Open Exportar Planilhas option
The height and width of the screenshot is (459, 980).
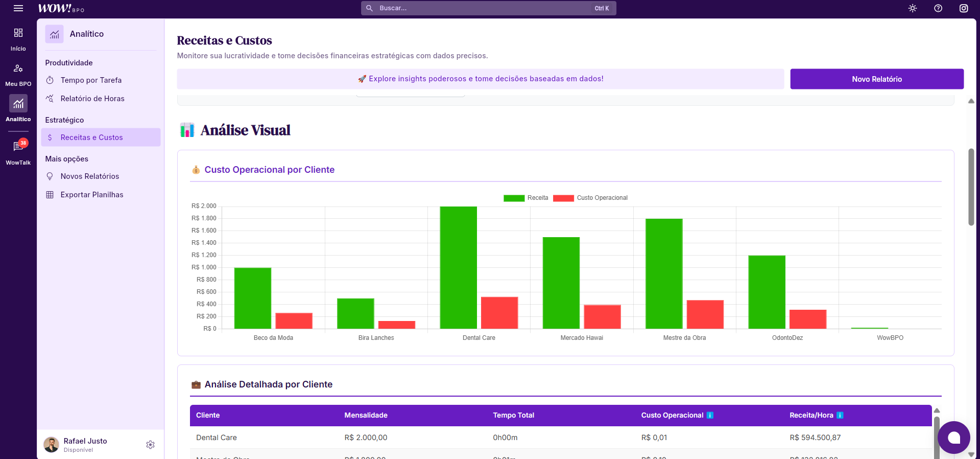92,195
